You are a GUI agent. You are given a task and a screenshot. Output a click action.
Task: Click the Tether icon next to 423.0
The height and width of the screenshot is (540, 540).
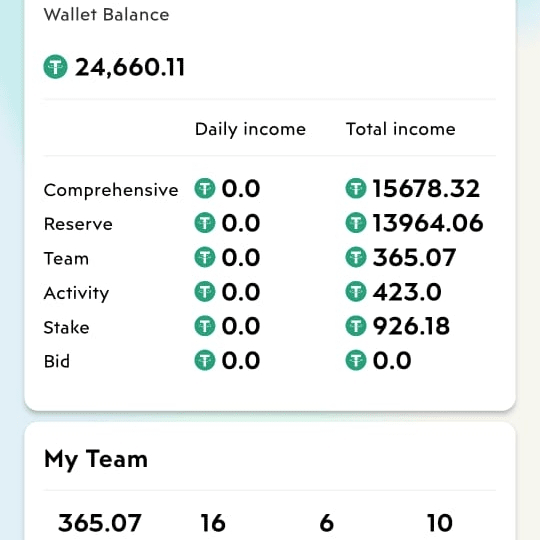click(x=356, y=291)
